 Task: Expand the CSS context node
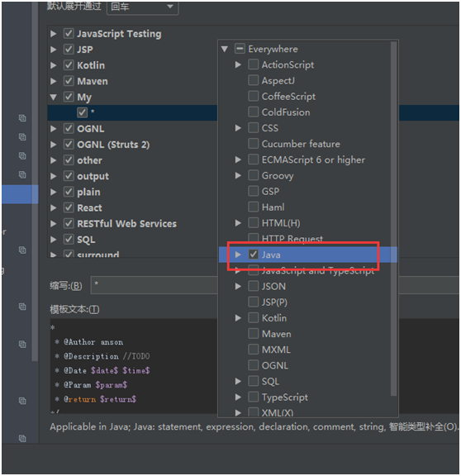[x=238, y=128]
